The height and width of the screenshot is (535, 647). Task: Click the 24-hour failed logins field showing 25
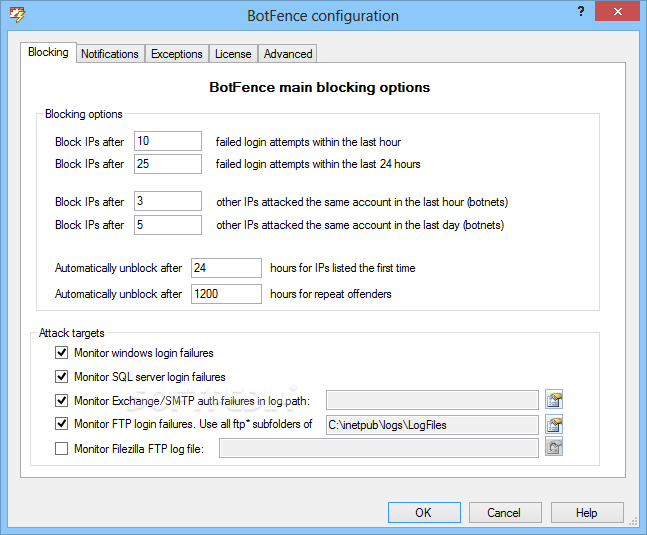(168, 164)
